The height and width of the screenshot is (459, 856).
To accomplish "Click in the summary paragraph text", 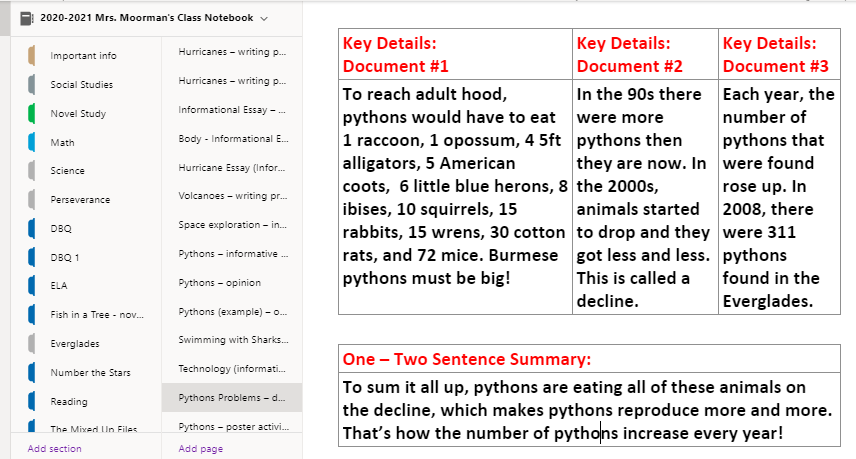I will (x=589, y=410).
